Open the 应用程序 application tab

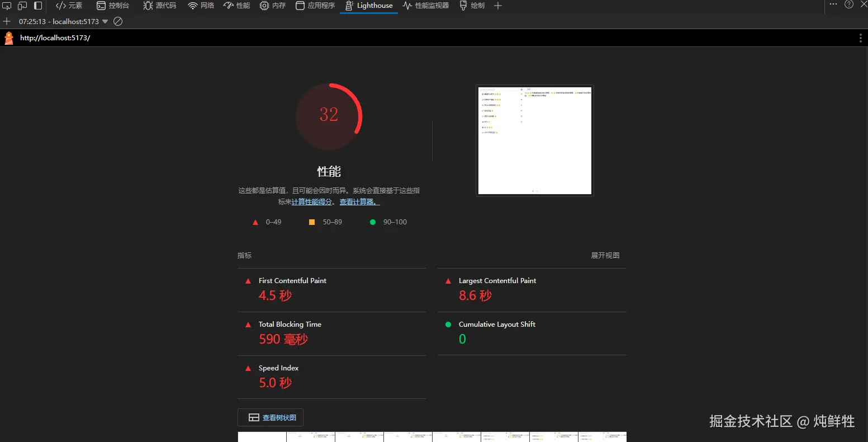click(x=315, y=6)
